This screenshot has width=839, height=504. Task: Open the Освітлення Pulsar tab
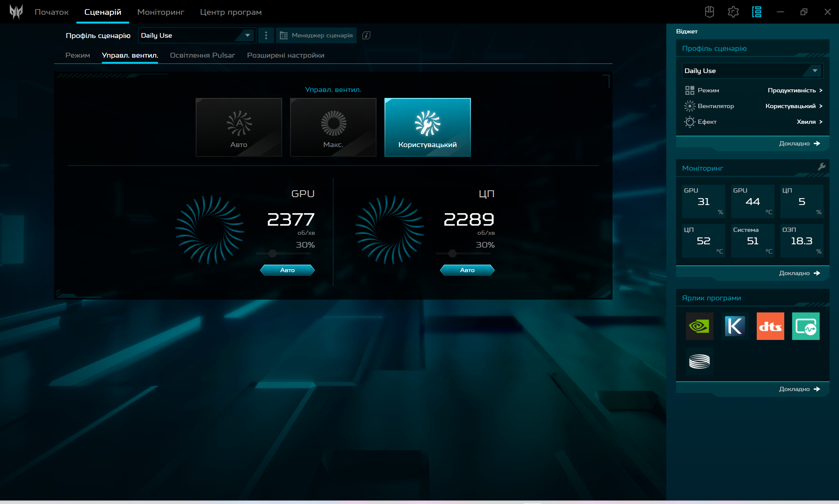point(202,55)
